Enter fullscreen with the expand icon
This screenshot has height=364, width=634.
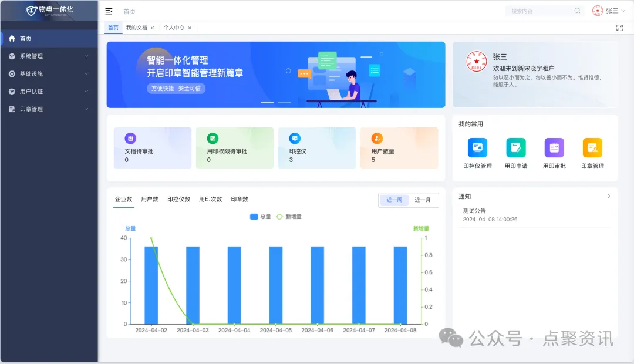(x=619, y=28)
